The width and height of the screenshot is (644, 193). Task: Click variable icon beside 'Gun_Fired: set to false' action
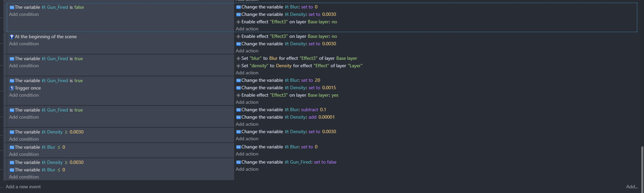(x=238, y=162)
